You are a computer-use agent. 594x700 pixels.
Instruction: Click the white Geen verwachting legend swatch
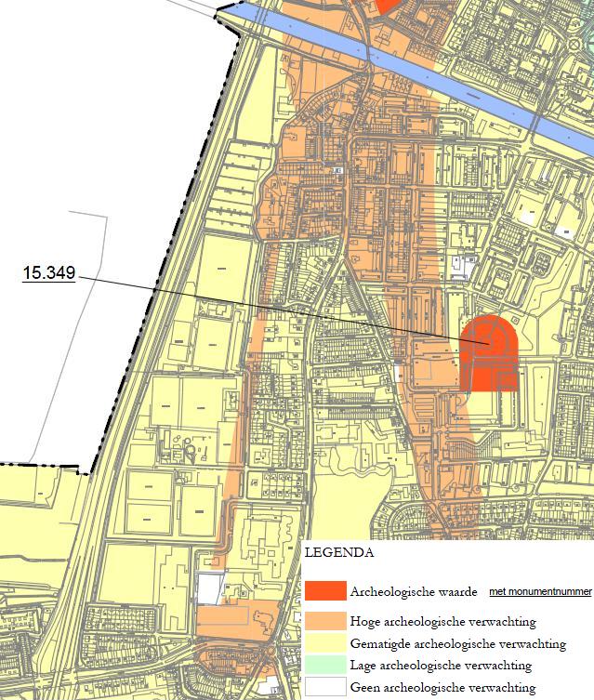tap(325, 687)
